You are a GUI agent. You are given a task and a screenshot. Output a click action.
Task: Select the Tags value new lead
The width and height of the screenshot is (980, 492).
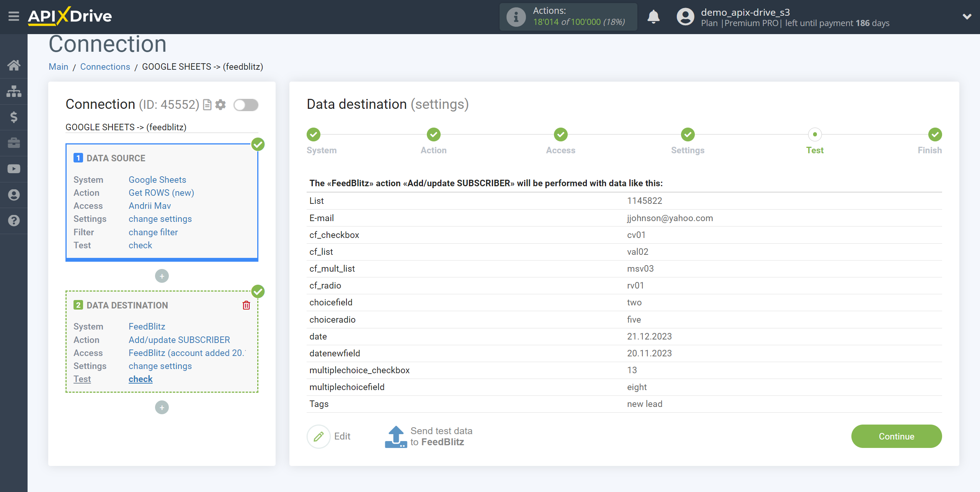[645, 404]
